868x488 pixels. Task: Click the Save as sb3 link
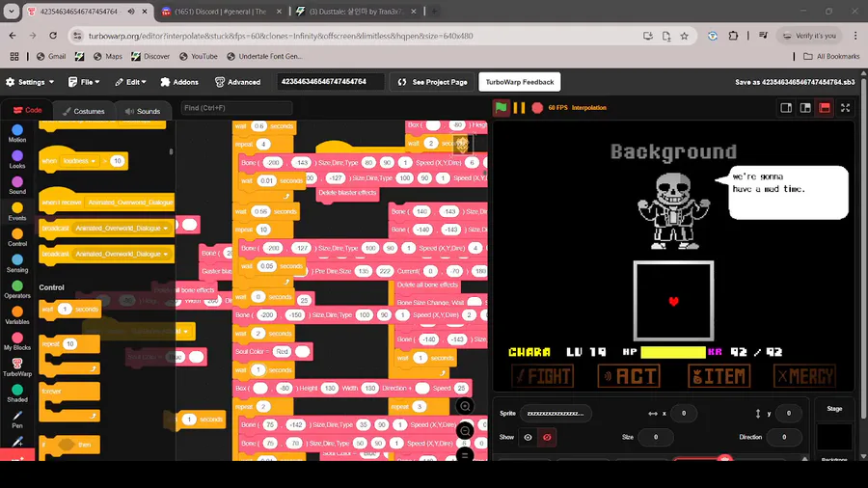795,82
